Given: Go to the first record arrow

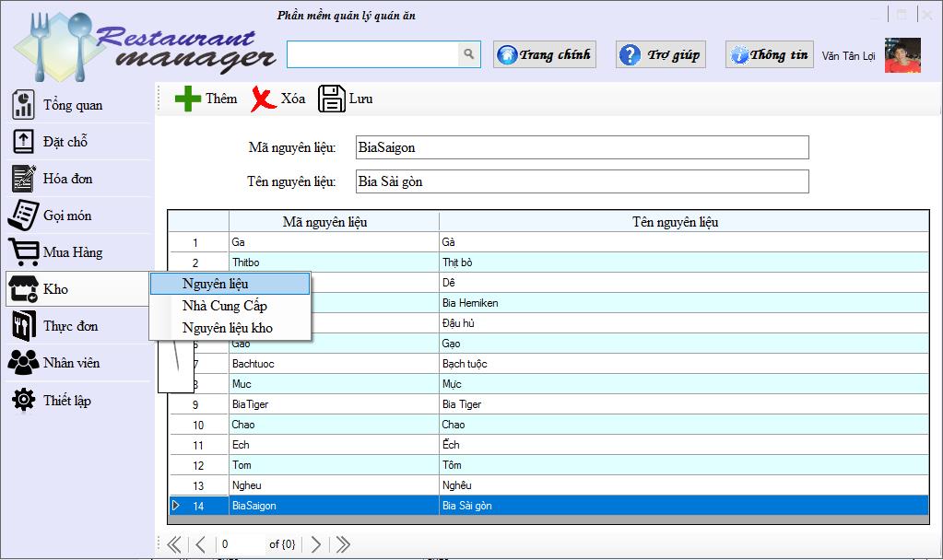Looking at the screenshot, I should (174, 544).
